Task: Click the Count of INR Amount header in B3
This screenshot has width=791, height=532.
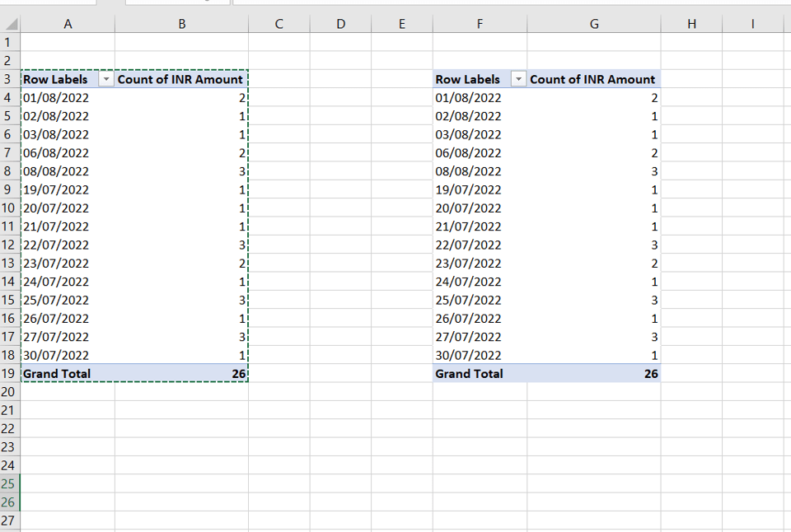Action: pos(181,79)
